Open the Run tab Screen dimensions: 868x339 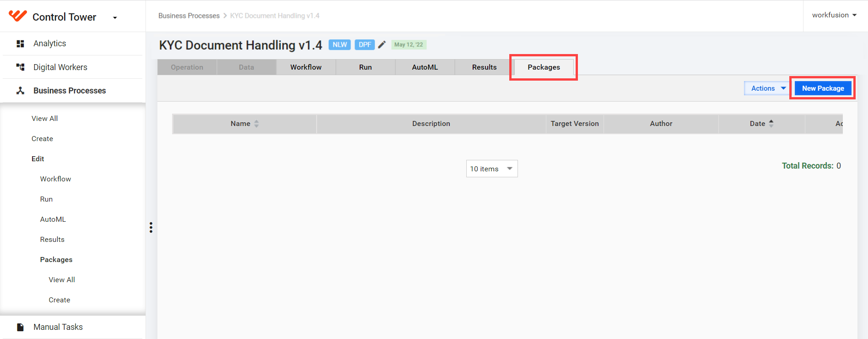(x=366, y=67)
